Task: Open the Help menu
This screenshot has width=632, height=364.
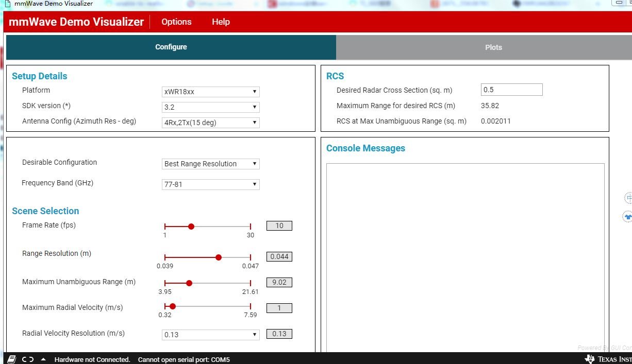Action: coord(221,22)
